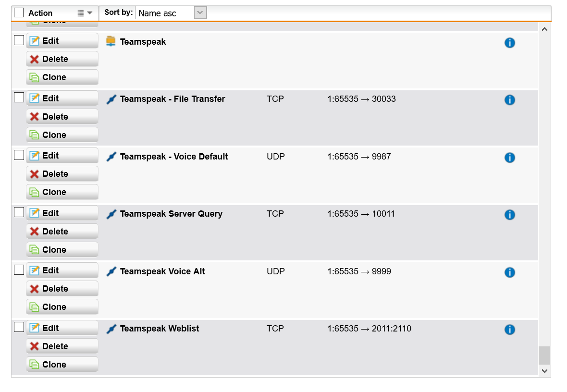Tick the select-all checkbox in the Action header
The image size is (567, 392).
(19, 12)
